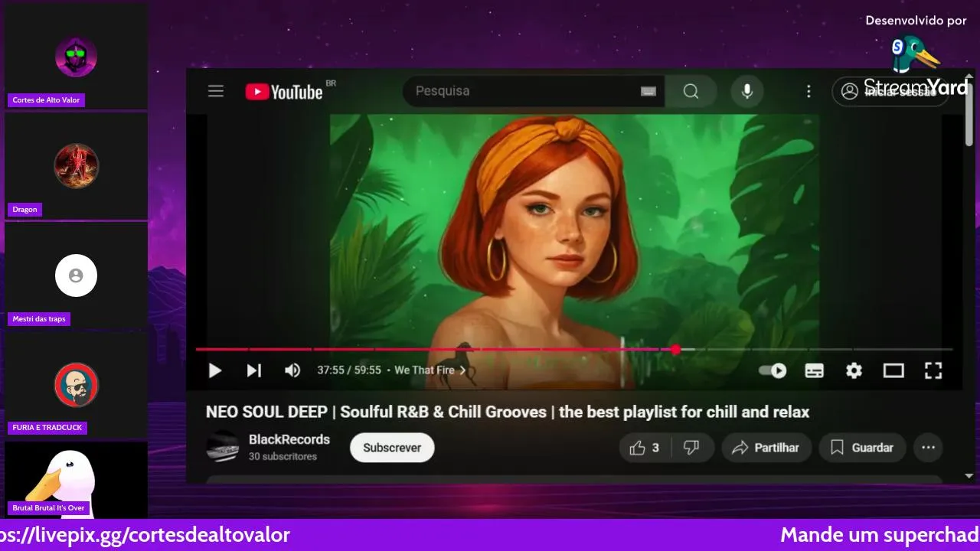Select the Brutal Brutal It's Over participant
This screenshot has height=551, width=980.
[76, 480]
